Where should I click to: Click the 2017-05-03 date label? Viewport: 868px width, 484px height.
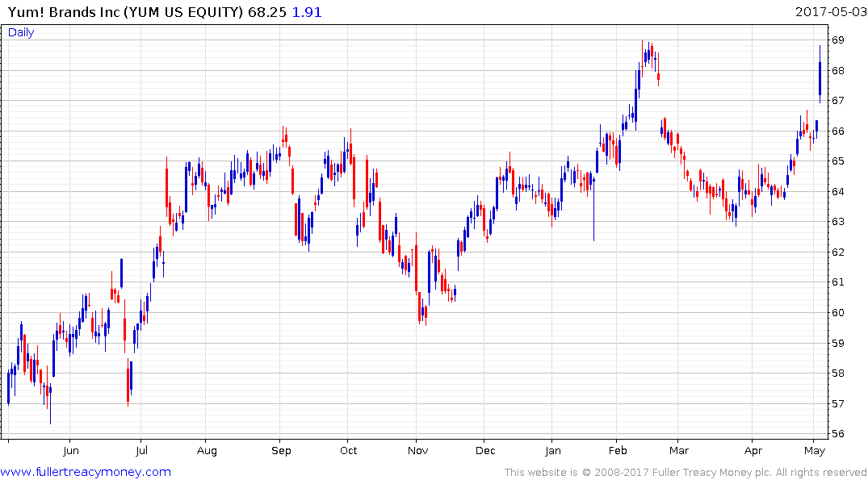[x=831, y=11]
